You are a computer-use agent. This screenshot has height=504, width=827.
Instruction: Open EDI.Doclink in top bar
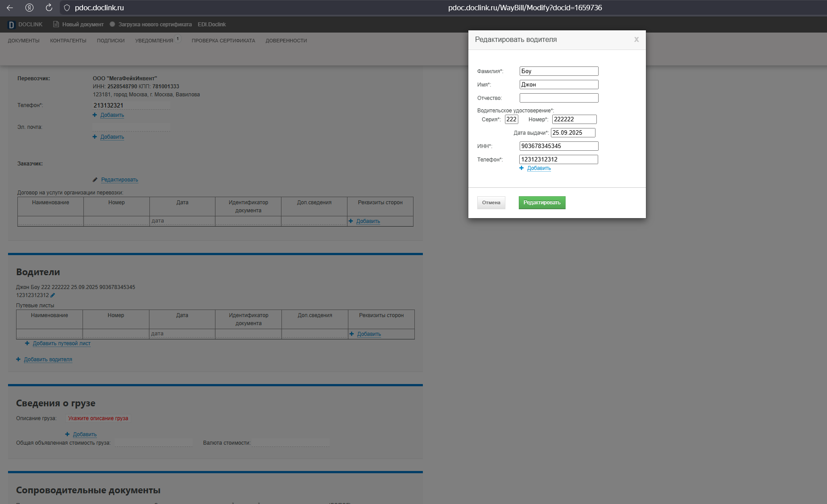[x=212, y=25]
